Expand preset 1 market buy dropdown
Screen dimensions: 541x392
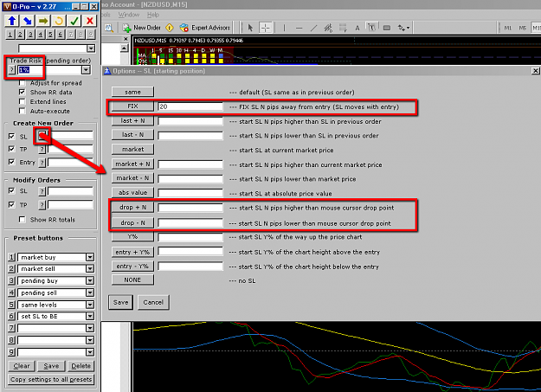[90, 257]
